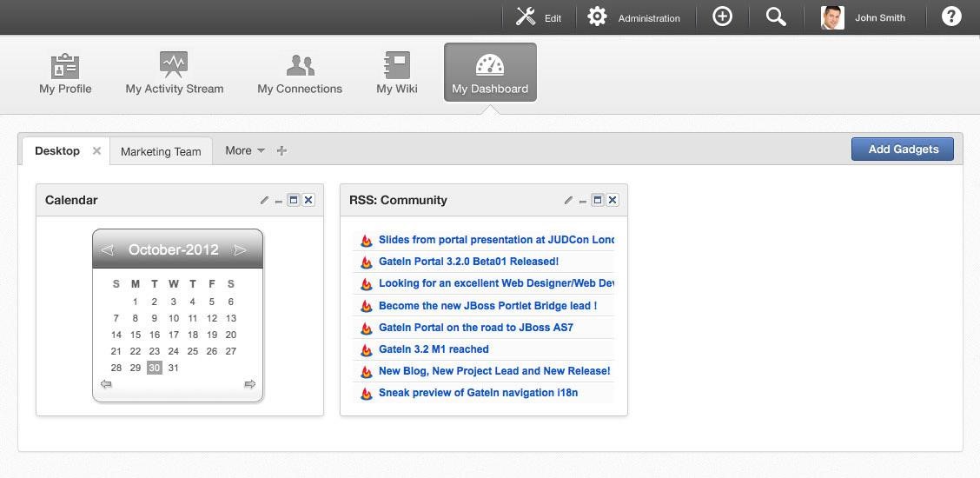
Task: Open the My Profile page
Action: pos(65,73)
